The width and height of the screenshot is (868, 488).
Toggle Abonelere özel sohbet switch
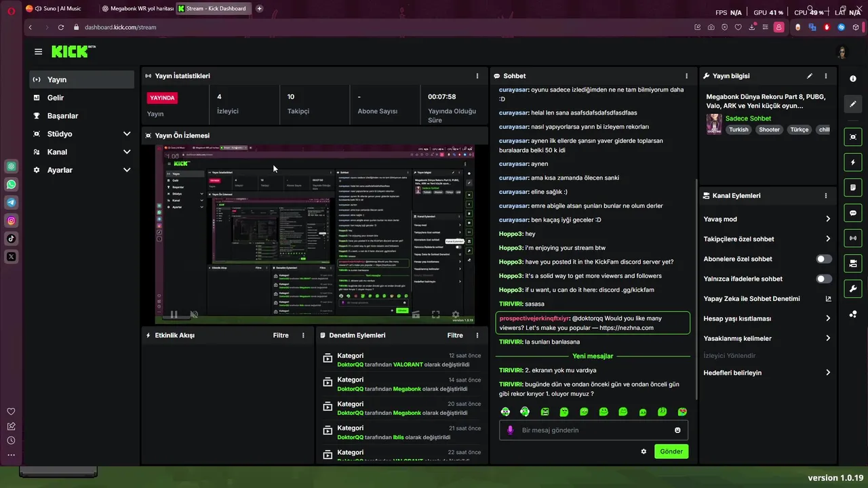(x=824, y=259)
